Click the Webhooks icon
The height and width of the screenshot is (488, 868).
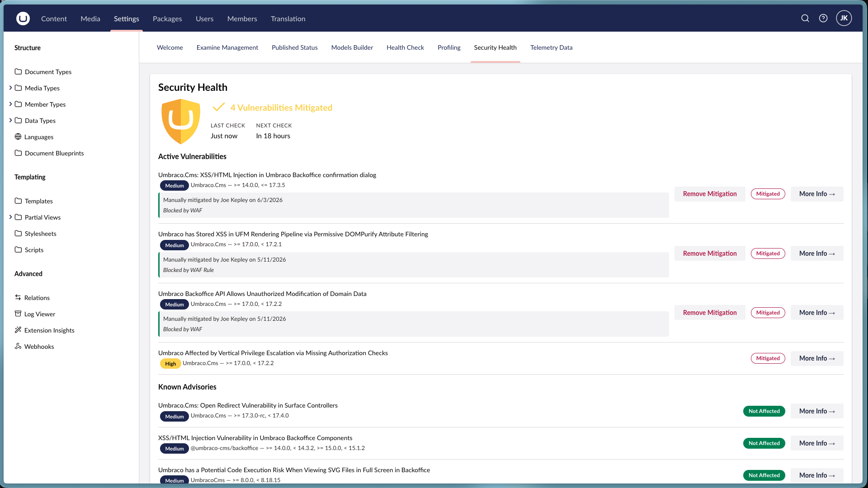point(18,347)
